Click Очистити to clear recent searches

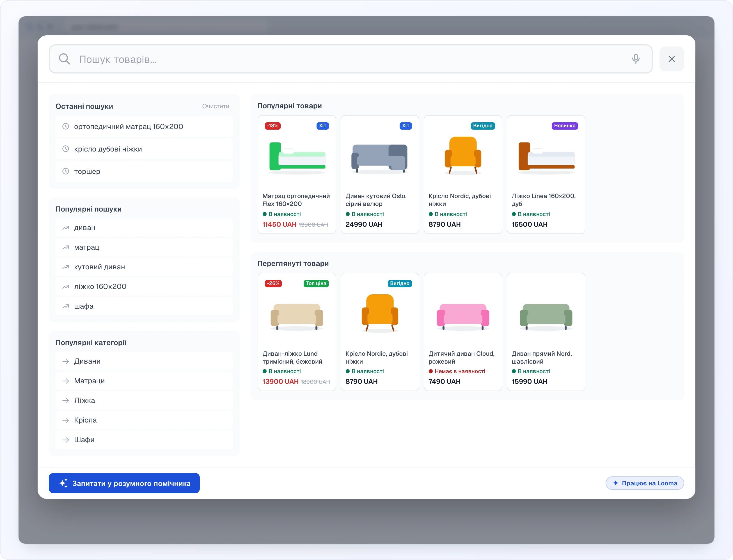[x=216, y=106]
